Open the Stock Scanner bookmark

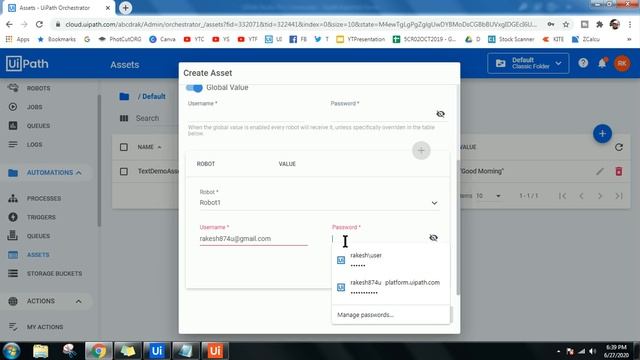coord(511,39)
